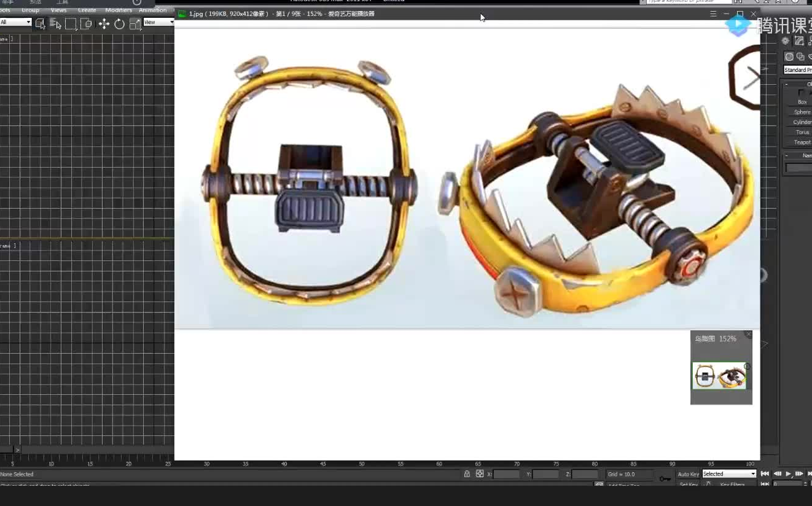Activate Select and Scale tool
The width and height of the screenshot is (812, 506).
pyautogui.click(x=135, y=23)
